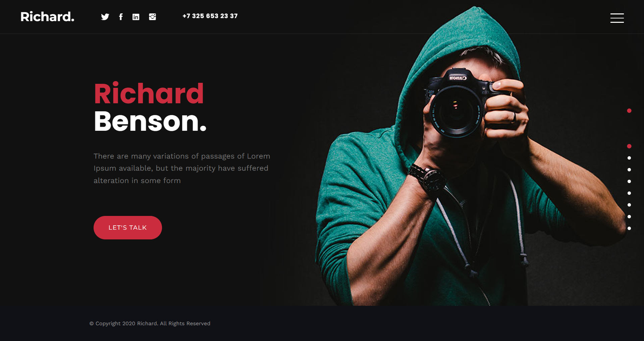Open the LinkedIn social icon

click(x=136, y=17)
